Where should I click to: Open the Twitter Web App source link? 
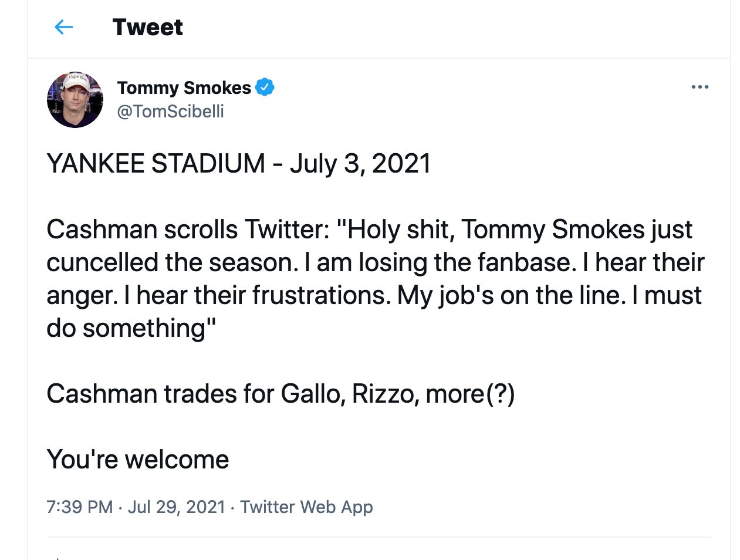[x=306, y=507]
